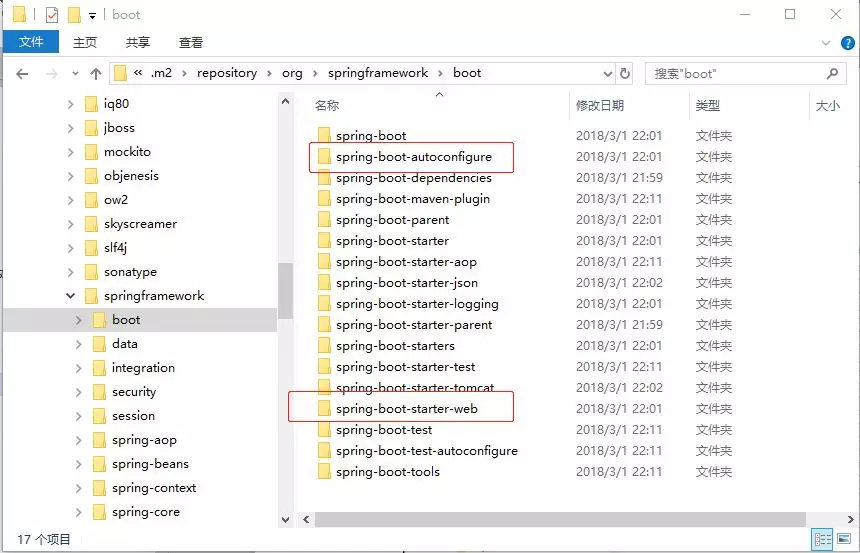Screen dimensions: 860x553
Task: Collapse the springframework tree node
Action: pyautogui.click(x=70, y=296)
